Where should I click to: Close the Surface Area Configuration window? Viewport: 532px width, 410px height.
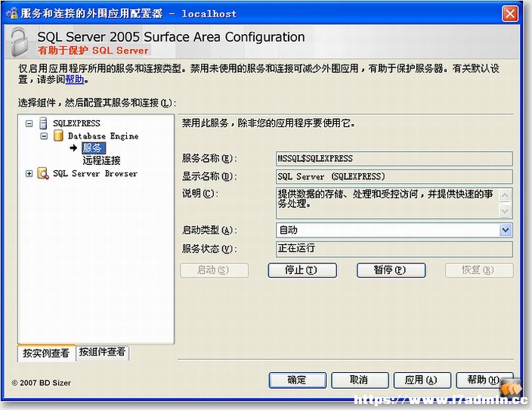click(510, 14)
